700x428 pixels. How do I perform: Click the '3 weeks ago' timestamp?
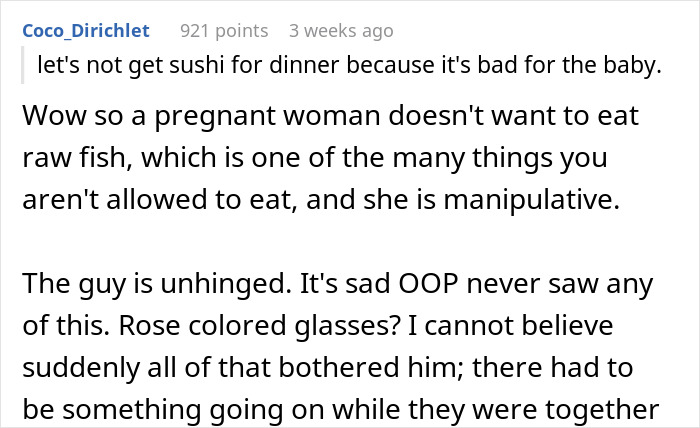coord(340,31)
